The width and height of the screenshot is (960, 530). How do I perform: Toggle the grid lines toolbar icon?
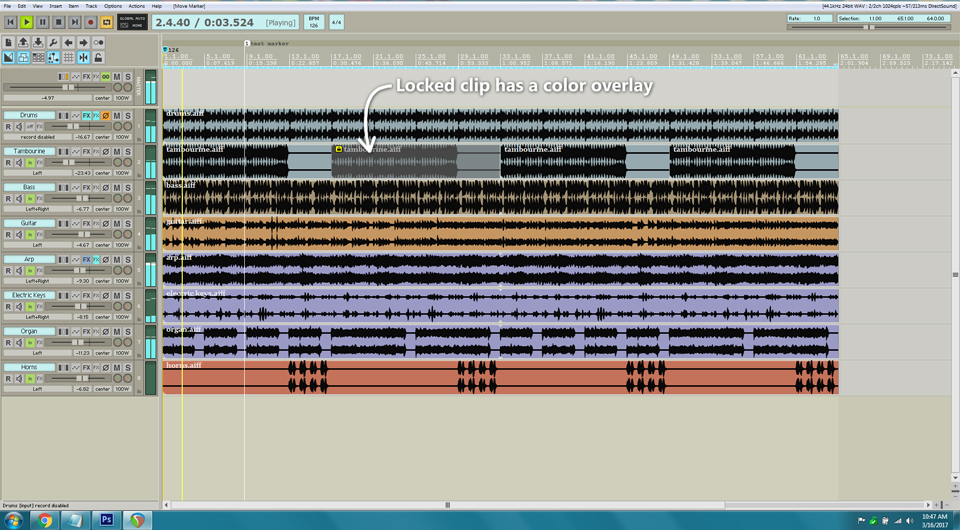[68, 58]
